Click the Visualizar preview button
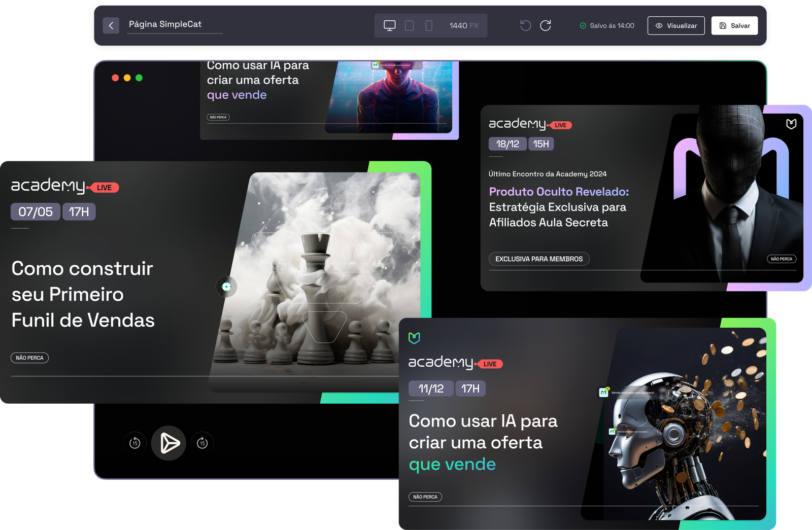 pos(675,25)
